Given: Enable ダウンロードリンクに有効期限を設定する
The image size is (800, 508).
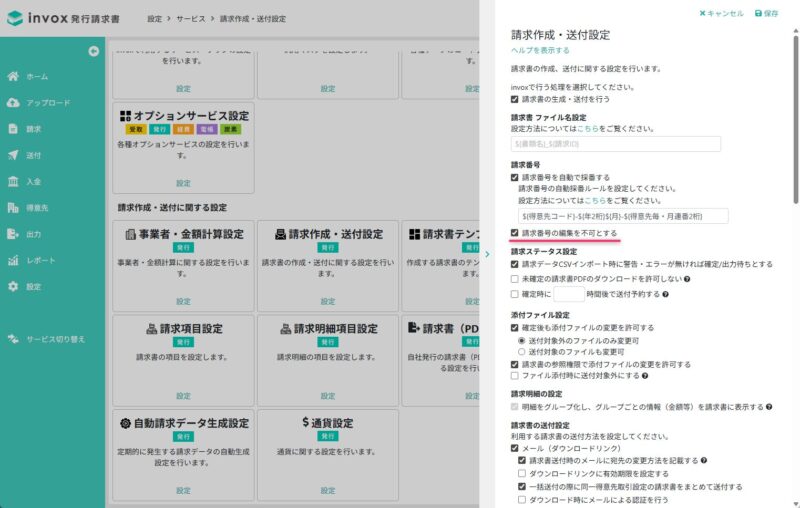Looking at the screenshot, I should pyautogui.click(x=521, y=474).
